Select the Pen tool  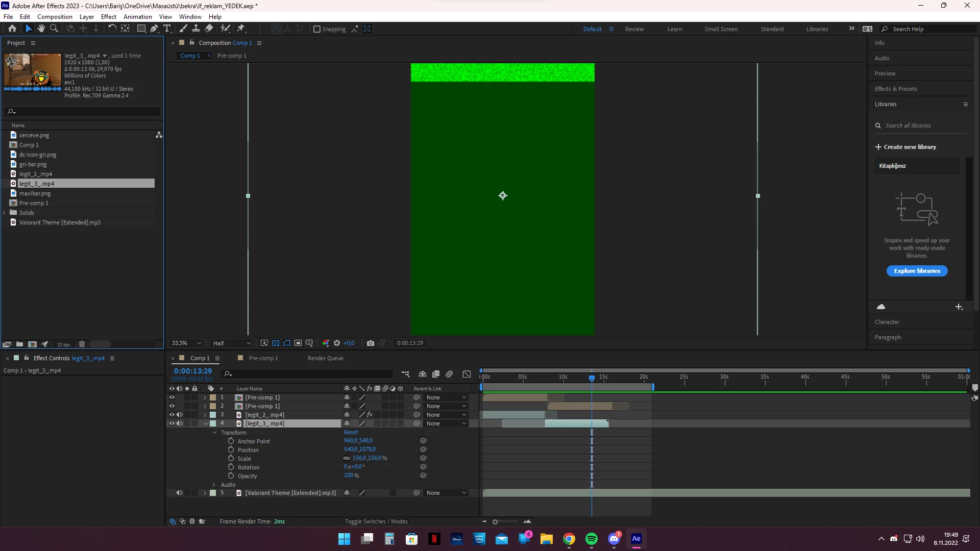(x=154, y=29)
